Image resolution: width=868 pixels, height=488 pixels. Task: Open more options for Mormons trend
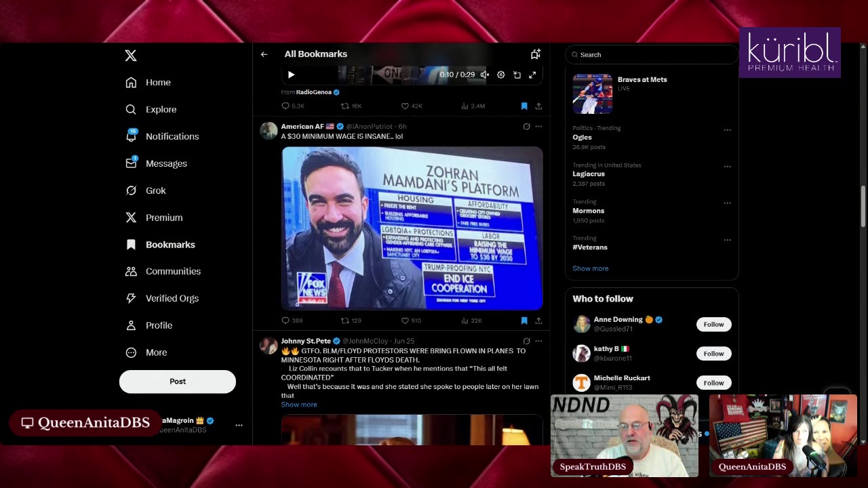pyautogui.click(x=727, y=203)
